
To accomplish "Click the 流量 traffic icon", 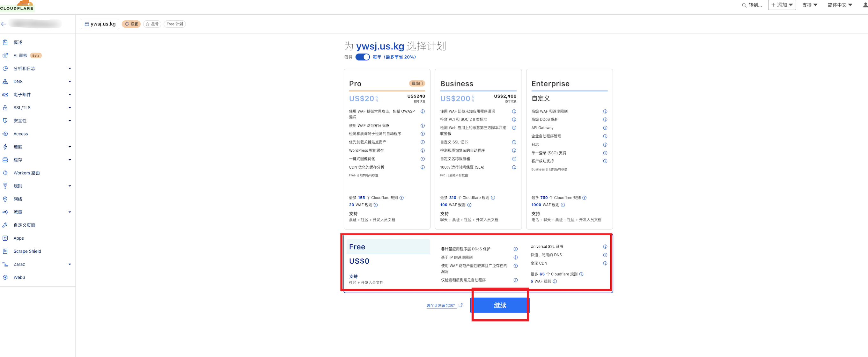I will (5, 212).
